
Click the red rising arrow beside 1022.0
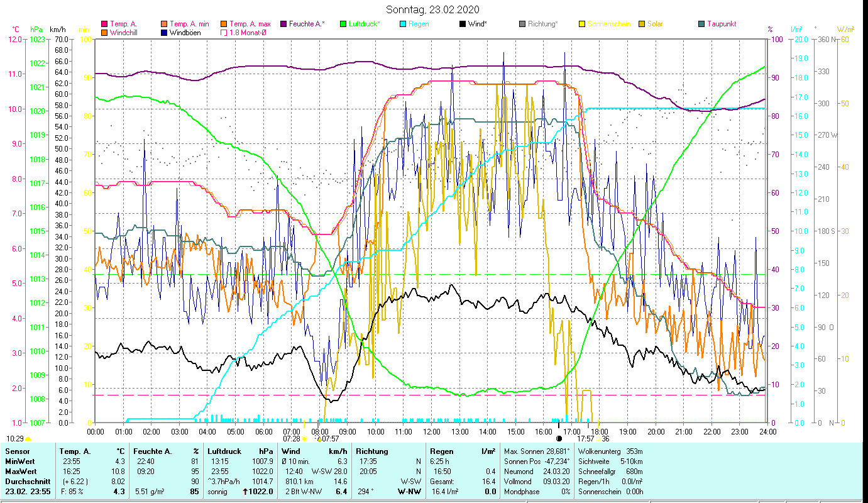tap(246, 492)
